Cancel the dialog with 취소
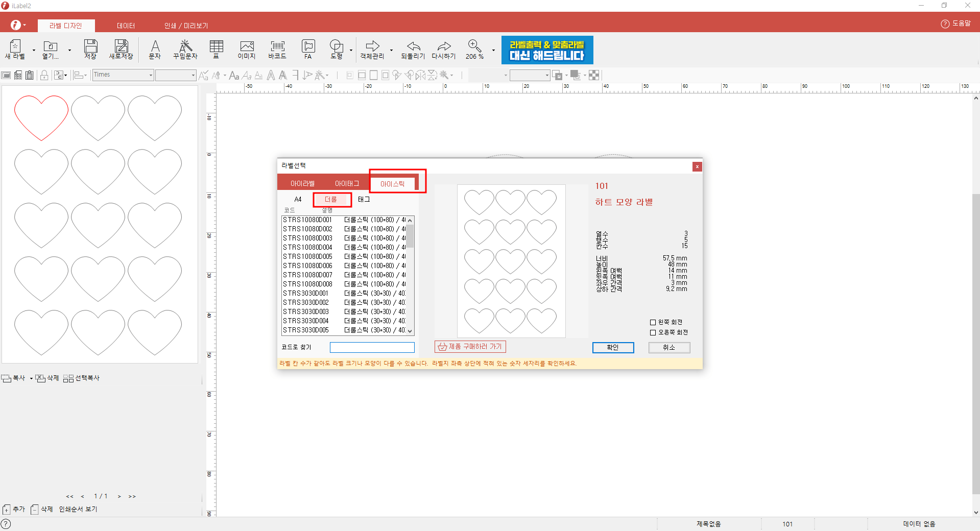Image resolution: width=980 pixels, height=531 pixels. (669, 347)
